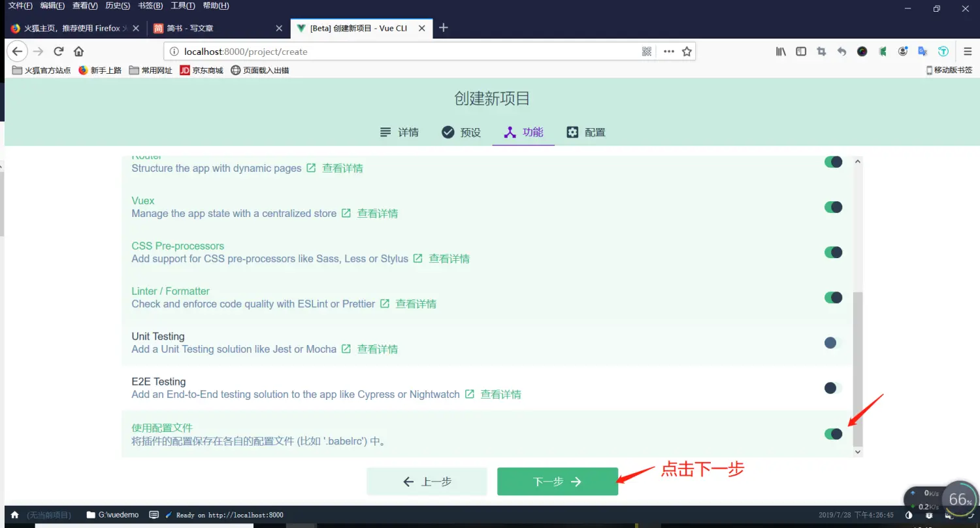This screenshot has width=980, height=528.
Task: Toggle dark mode icon in Vue status bar
Action: 909,515
